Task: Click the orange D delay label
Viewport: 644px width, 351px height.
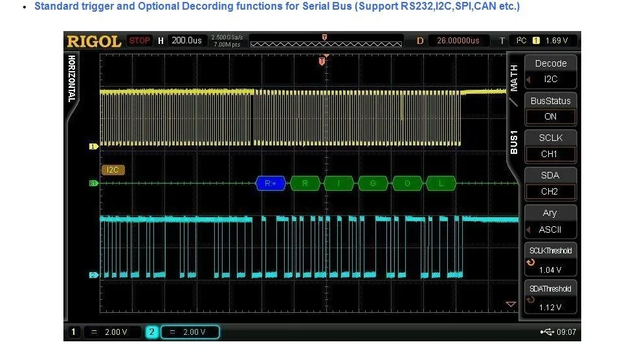Action: pyautogui.click(x=420, y=41)
